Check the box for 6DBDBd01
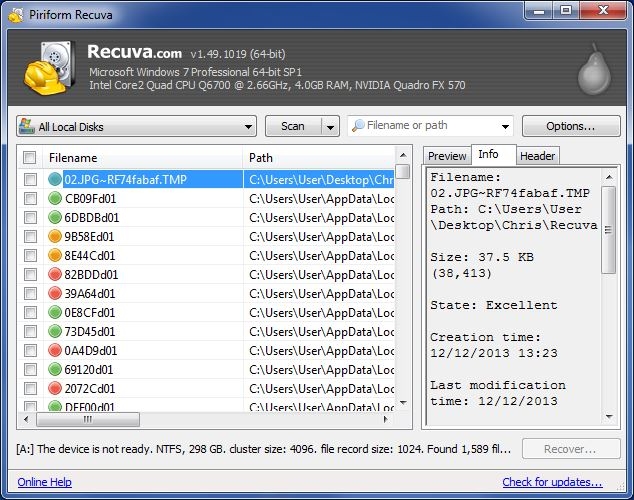Screen dimensions: 634x500 (x=30, y=217)
